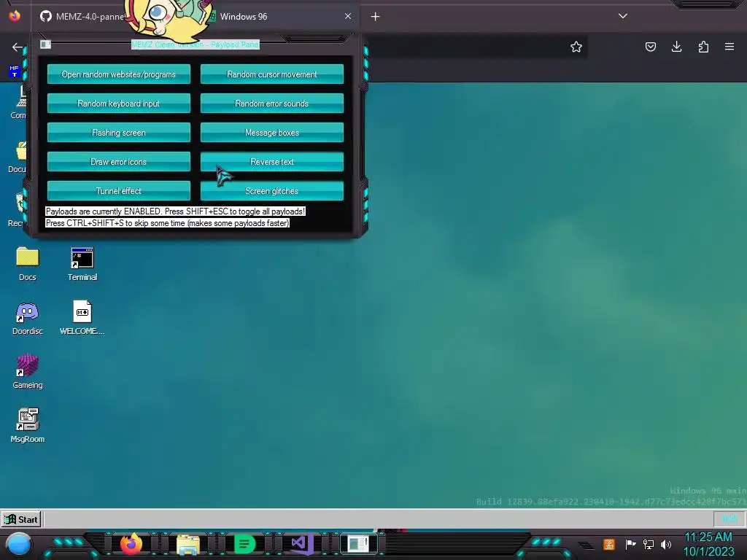Image resolution: width=747 pixels, height=560 pixels.
Task: Click the Firefox logo in title bar
Action: click(15, 16)
